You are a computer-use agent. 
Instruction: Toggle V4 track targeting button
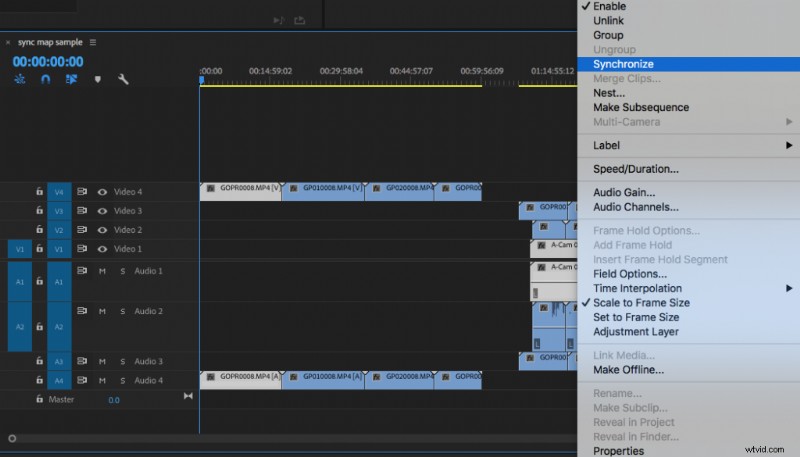tap(59, 192)
